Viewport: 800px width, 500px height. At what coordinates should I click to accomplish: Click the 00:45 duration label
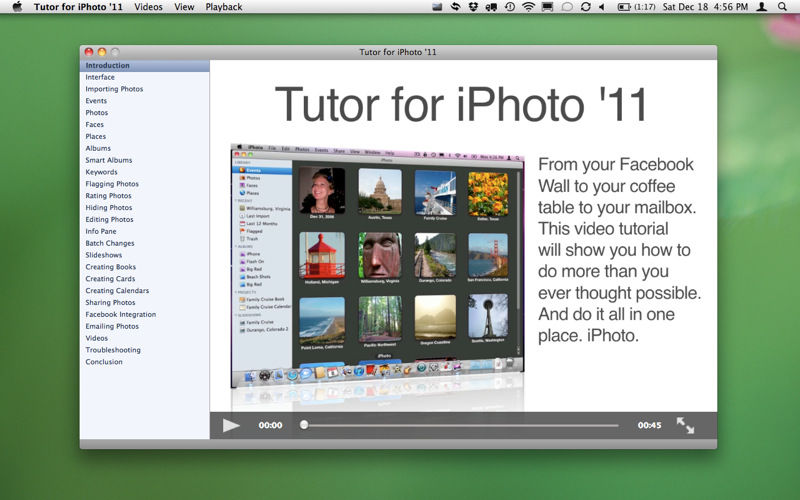point(649,425)
